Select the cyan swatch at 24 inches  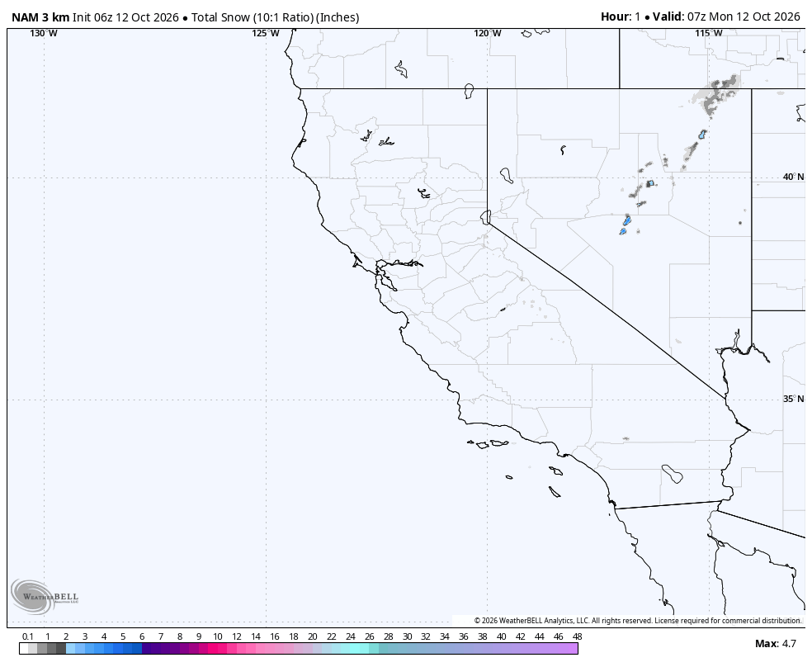click(x=355, y=648)
